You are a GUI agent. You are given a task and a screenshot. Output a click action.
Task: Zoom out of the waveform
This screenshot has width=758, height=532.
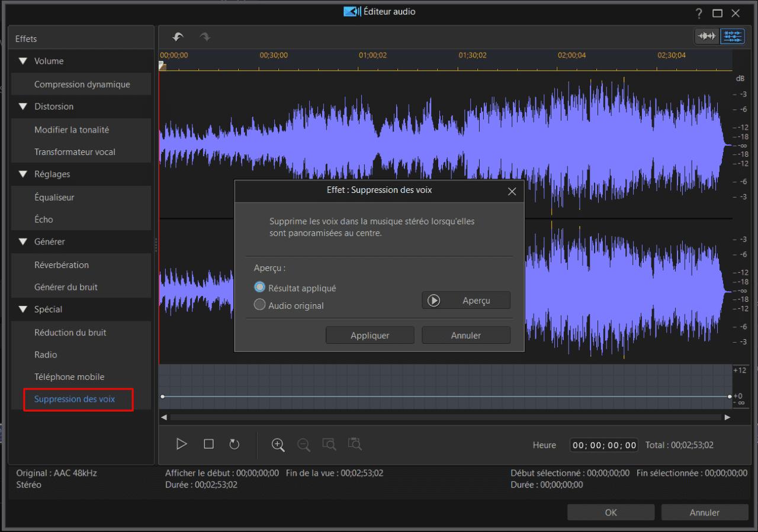[303, 444]
